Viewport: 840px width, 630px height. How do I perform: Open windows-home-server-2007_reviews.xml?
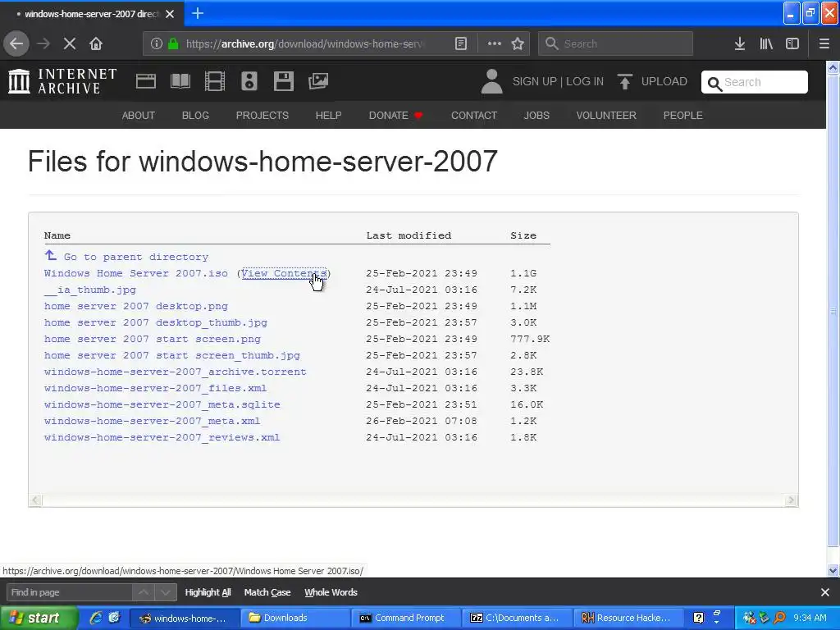(162, 437)
